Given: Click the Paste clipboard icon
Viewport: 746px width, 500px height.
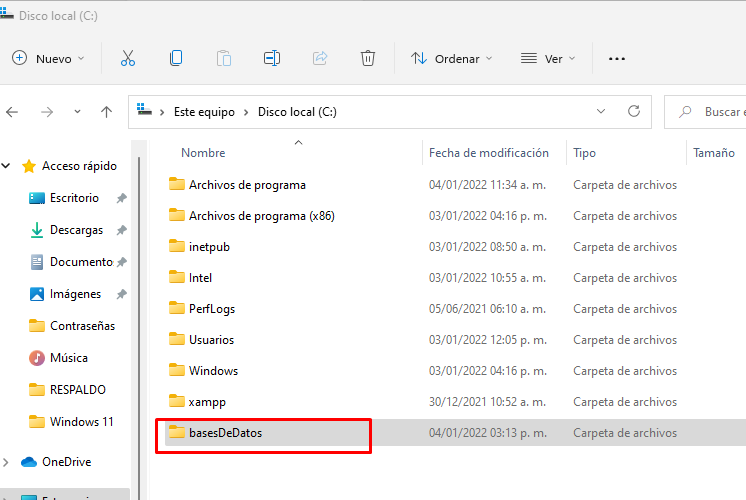Looking at the screenshot, I should (x=224, y=58).
